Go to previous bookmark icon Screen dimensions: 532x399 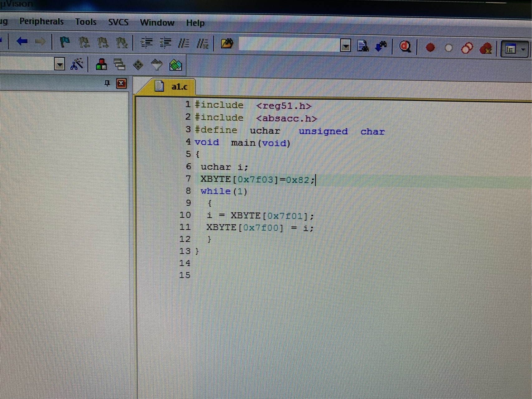click(x=84, y=42)
